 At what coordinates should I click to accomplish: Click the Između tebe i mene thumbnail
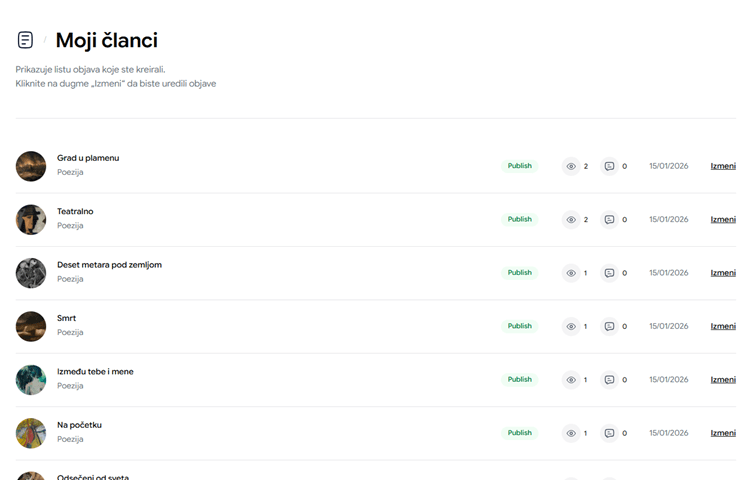[x=31, y=380]
